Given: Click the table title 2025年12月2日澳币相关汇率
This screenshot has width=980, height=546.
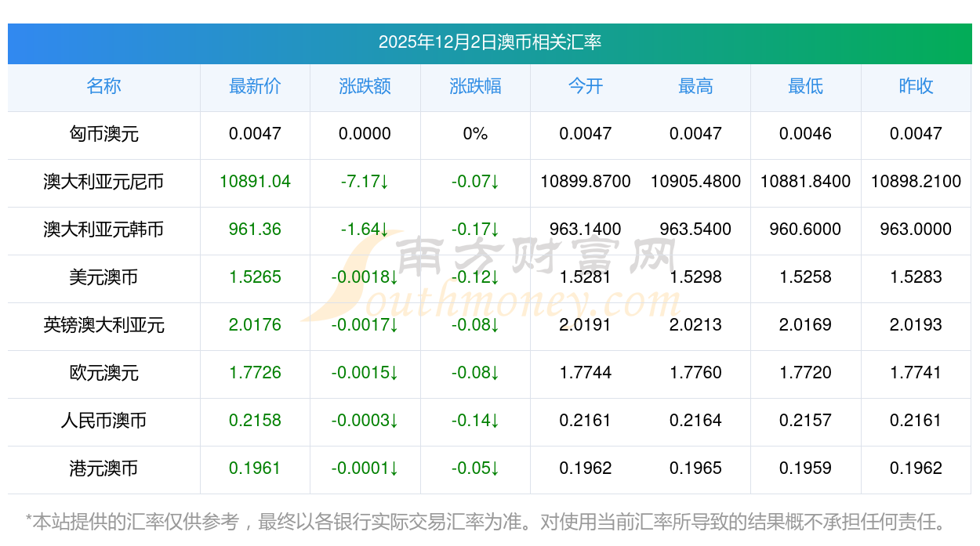Looking at the screenshot, I should pyautogui.click(x=489, y=42).
